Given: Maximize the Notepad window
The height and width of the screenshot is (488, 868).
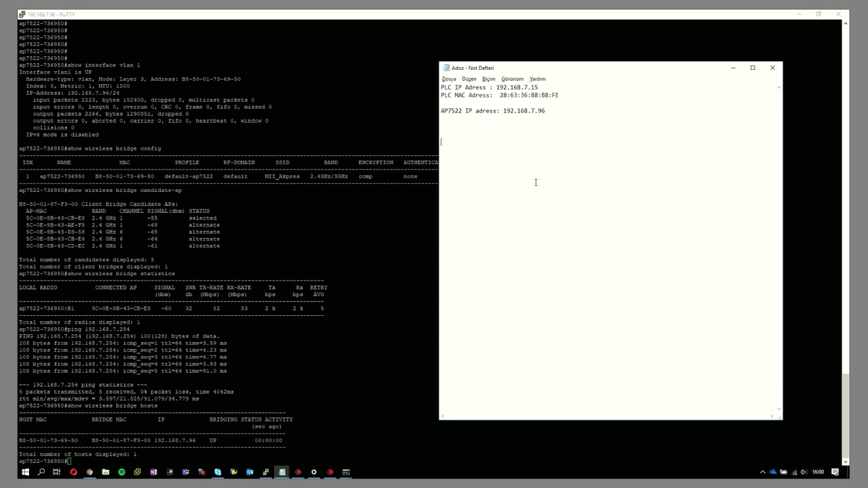Looking at the screenshot, I should pos(753,68).
